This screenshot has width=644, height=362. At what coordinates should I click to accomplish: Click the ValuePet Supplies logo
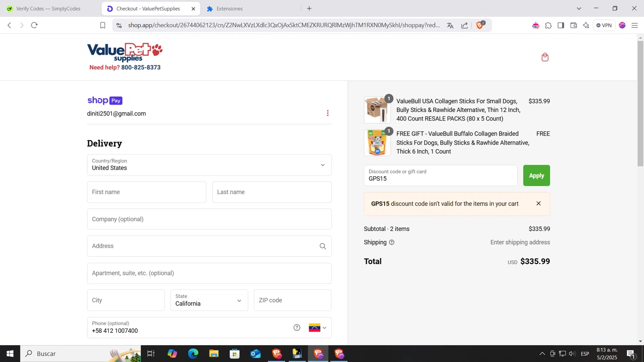click(x=125, y=52)
